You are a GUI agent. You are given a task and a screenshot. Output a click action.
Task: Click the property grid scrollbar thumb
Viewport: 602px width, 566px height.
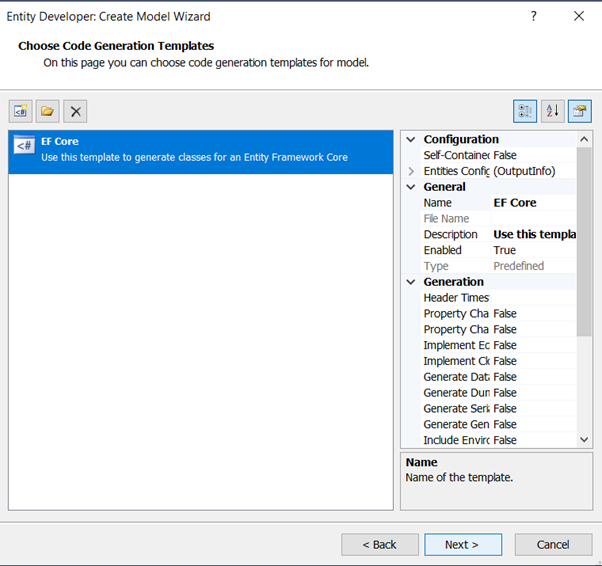coord(584,241)
